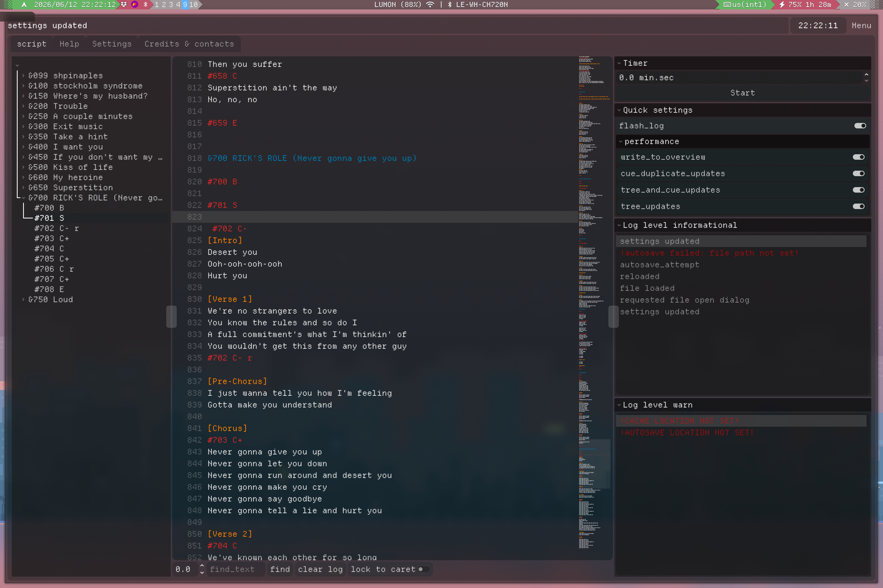Open the Credits & contacts tab
Screen dimensions: 883x588
click(189, 44)
